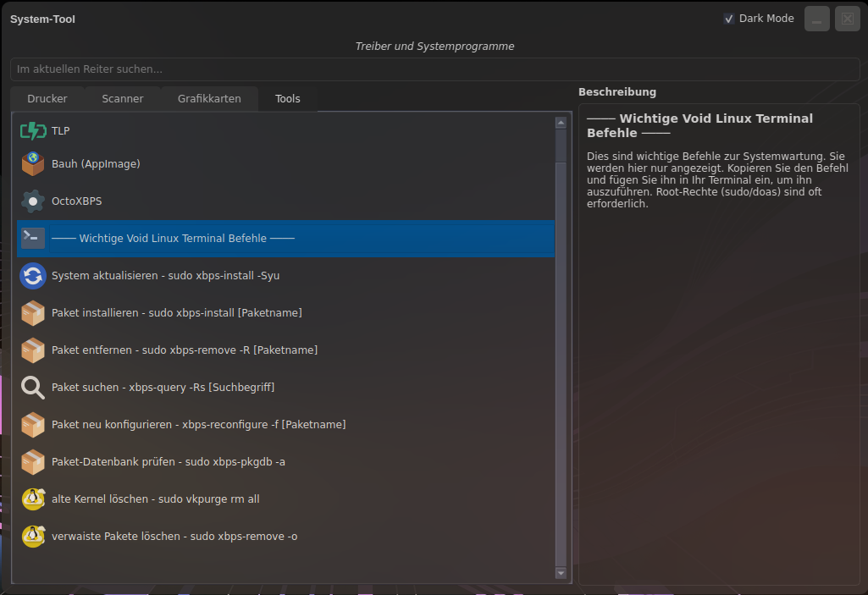Switch to the Drucker tab

tap(47, 99)
